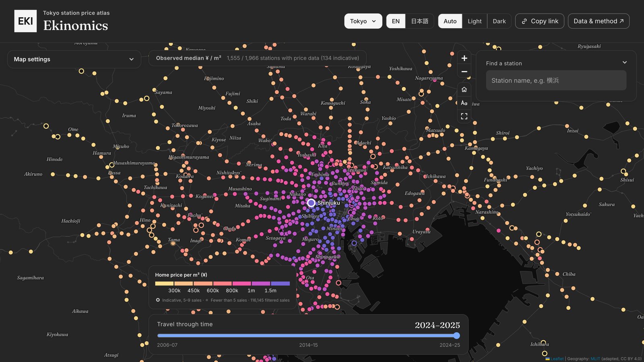Open Data & method page
644x362 pixels.
coord(599,21)
